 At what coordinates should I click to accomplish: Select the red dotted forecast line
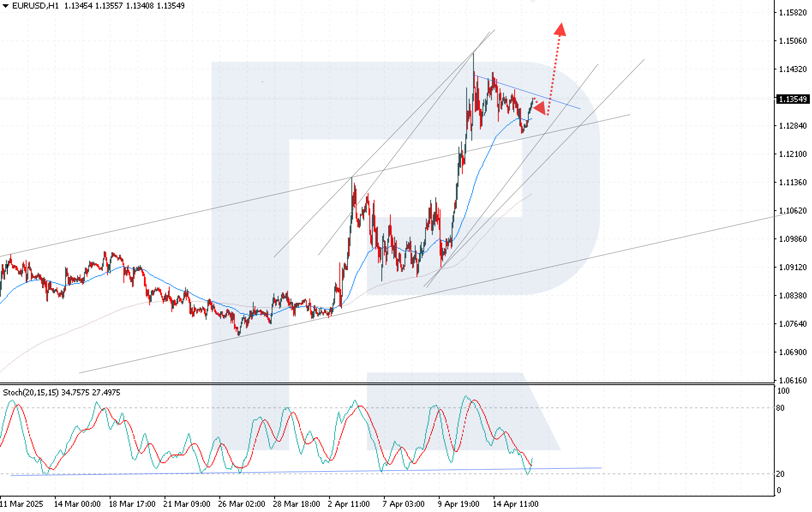pyautogui.click(x=555, y=73)
